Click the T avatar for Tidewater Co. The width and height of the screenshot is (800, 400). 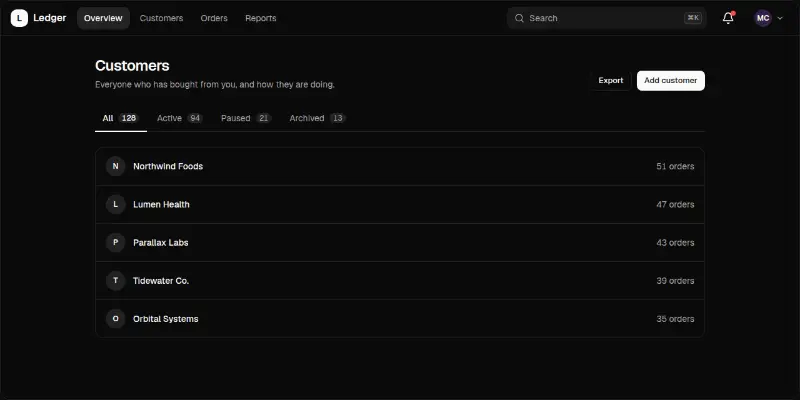115,281
